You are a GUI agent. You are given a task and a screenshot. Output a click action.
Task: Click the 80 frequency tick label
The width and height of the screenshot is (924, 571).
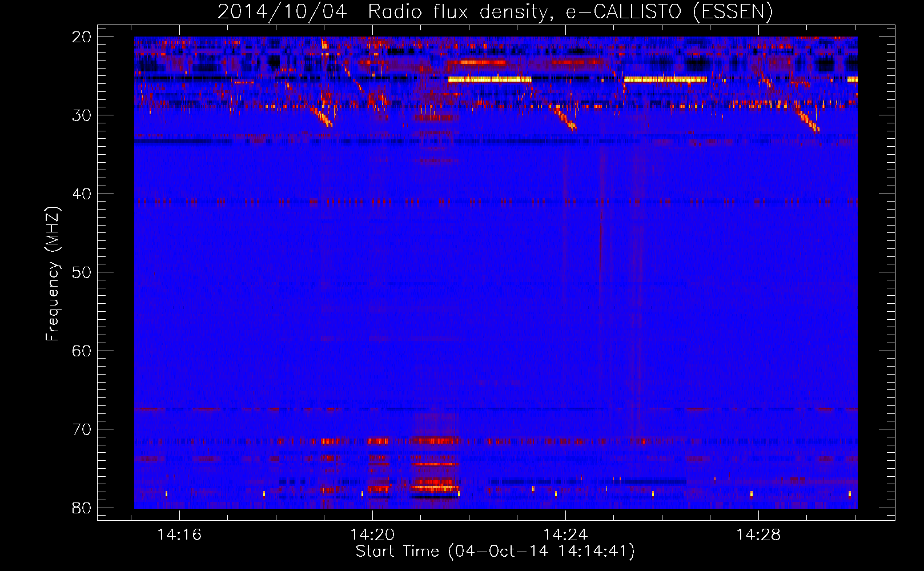pyautogui.click(x=82, y=508)
